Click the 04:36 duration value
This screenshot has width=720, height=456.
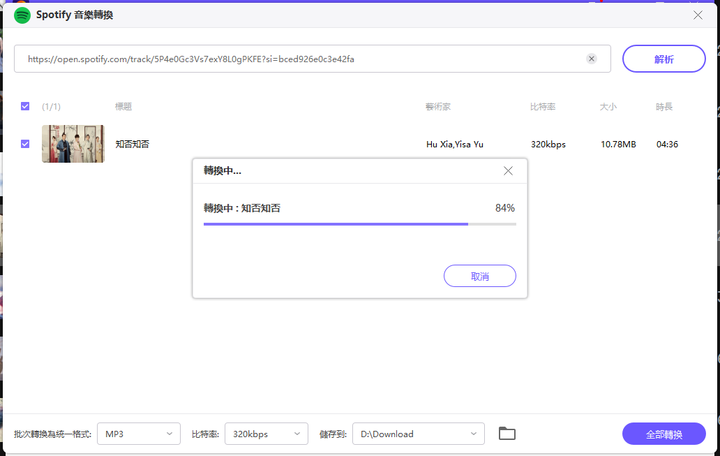667,144
